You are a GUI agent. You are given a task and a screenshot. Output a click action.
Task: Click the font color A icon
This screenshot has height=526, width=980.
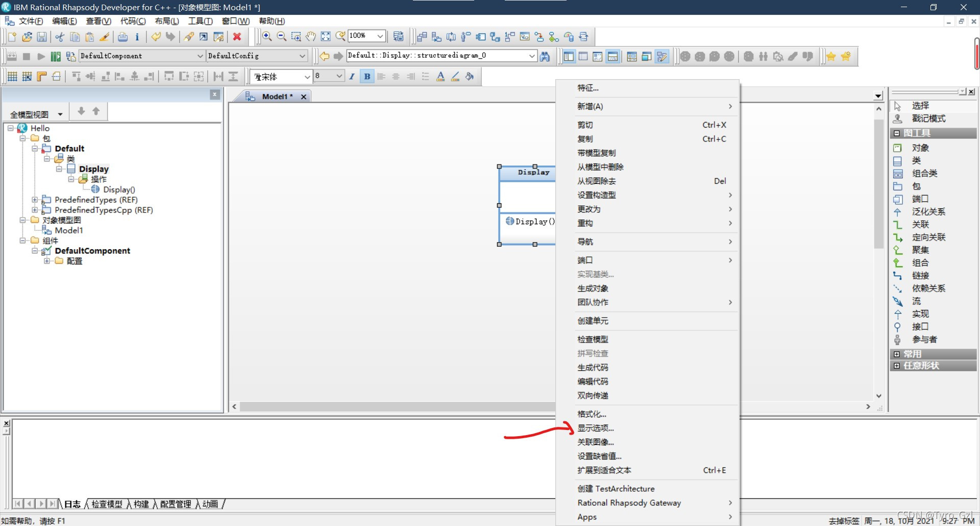(x=440, y=77)
